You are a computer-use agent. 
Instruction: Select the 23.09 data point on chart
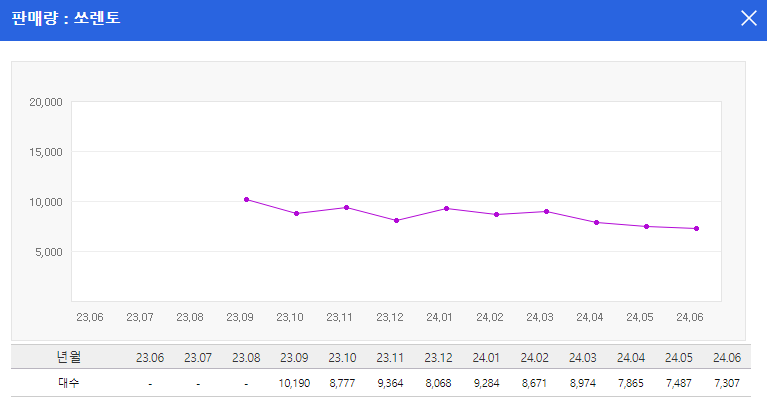tap(247, 200)
